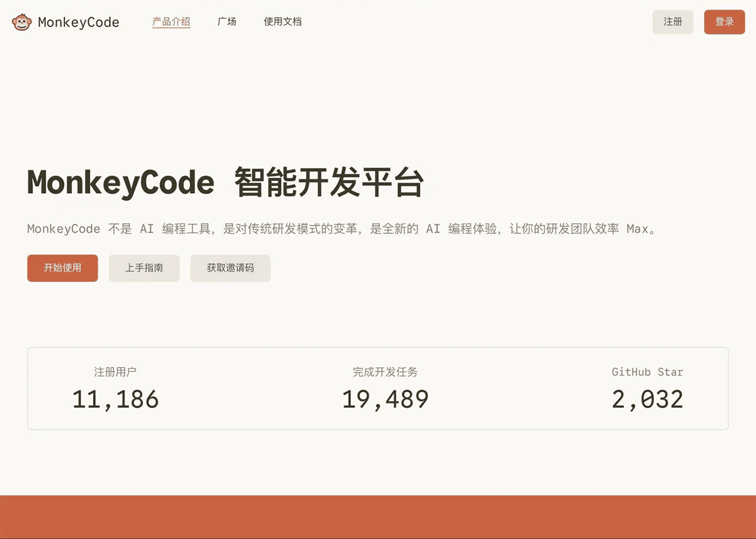The image size is (756, 539).
Task: Click the registered users count 11,186
Action: click(115, 398)
